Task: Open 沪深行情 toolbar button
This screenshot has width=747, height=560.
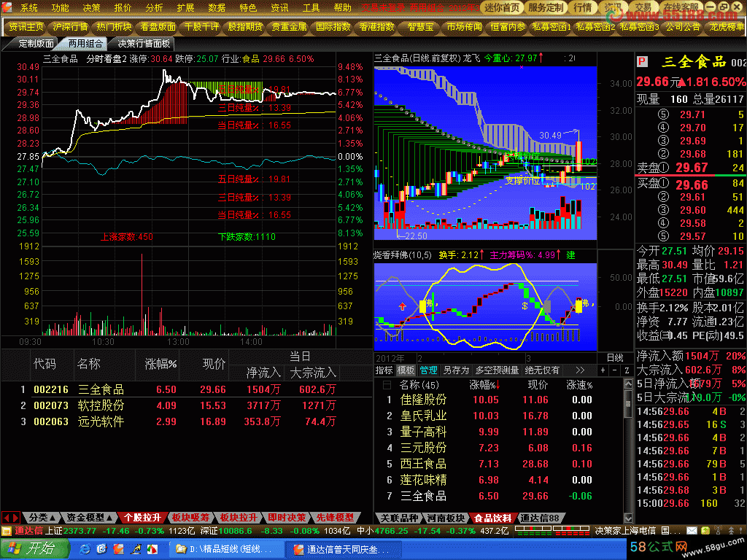Action: pos(70,27)
